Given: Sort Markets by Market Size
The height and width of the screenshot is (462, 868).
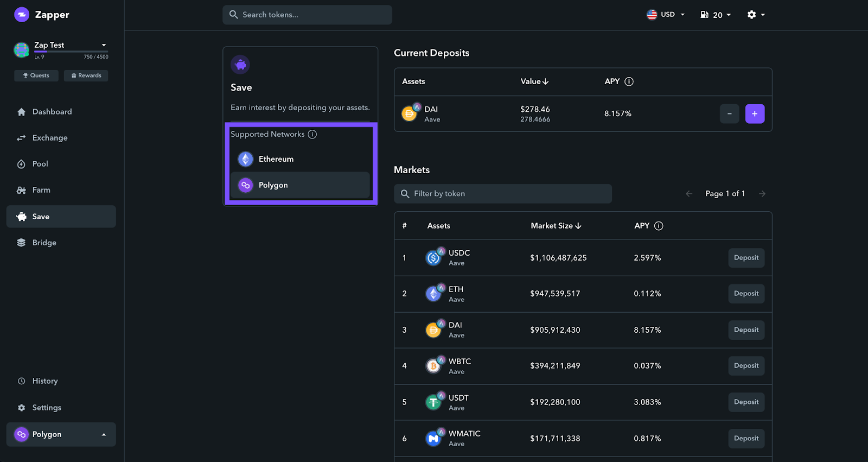Looking at the screenshot, I should click(556, 226).
